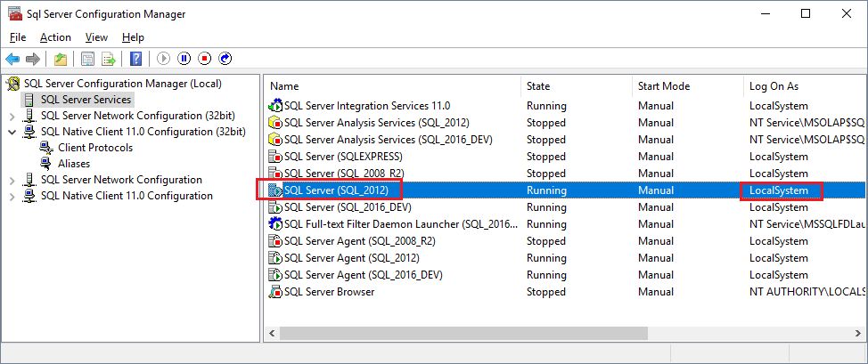Open the Help toolbar icon
The width and height of the screenshot is (868, 364).
tap(135, 59)
